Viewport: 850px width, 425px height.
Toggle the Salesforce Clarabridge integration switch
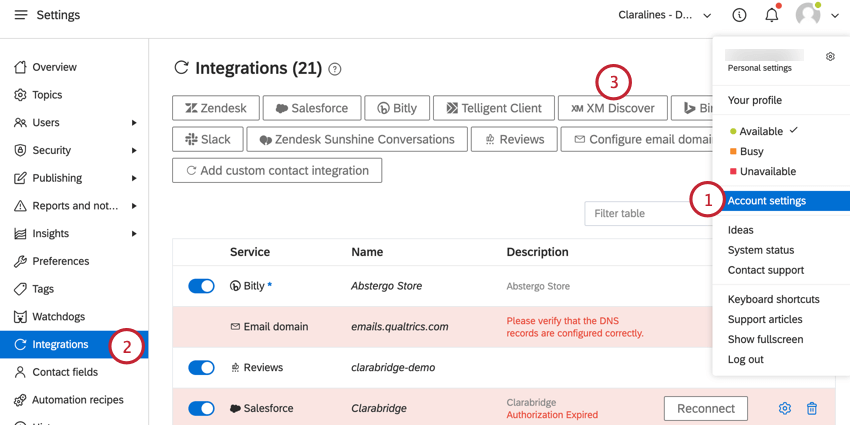[x=201, y=408]
